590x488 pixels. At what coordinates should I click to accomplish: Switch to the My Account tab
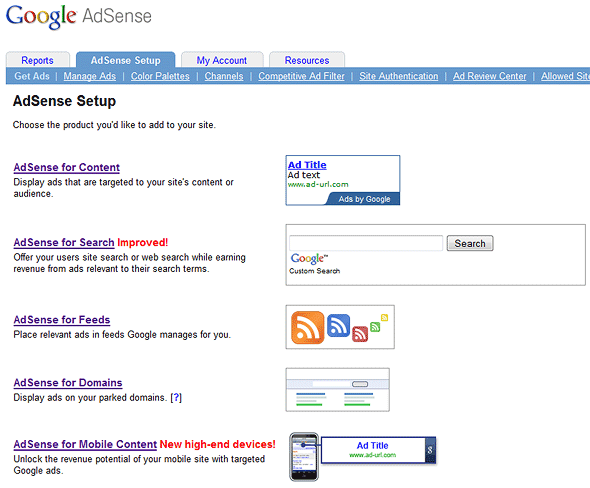pyautogui.click(x=222, y=60)
